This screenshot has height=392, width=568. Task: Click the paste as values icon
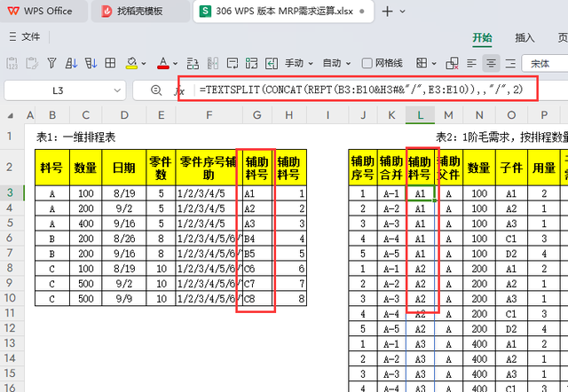12,63
